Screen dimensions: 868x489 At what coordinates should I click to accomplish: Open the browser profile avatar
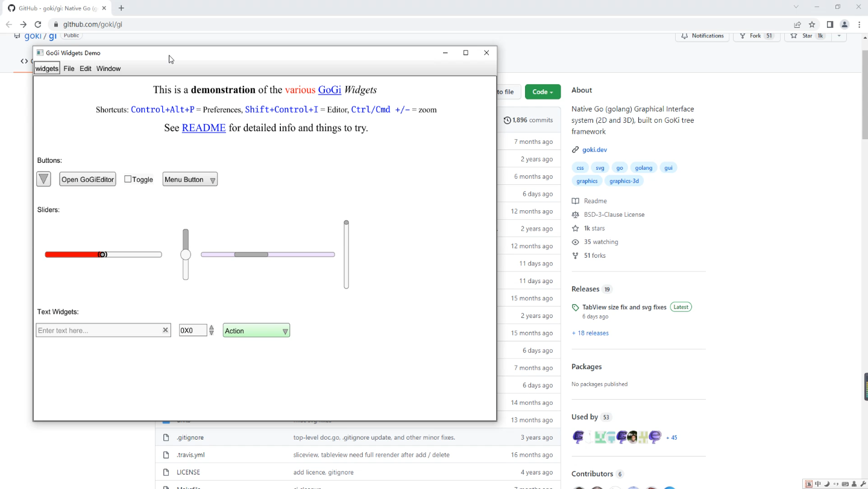coord(844,25)
